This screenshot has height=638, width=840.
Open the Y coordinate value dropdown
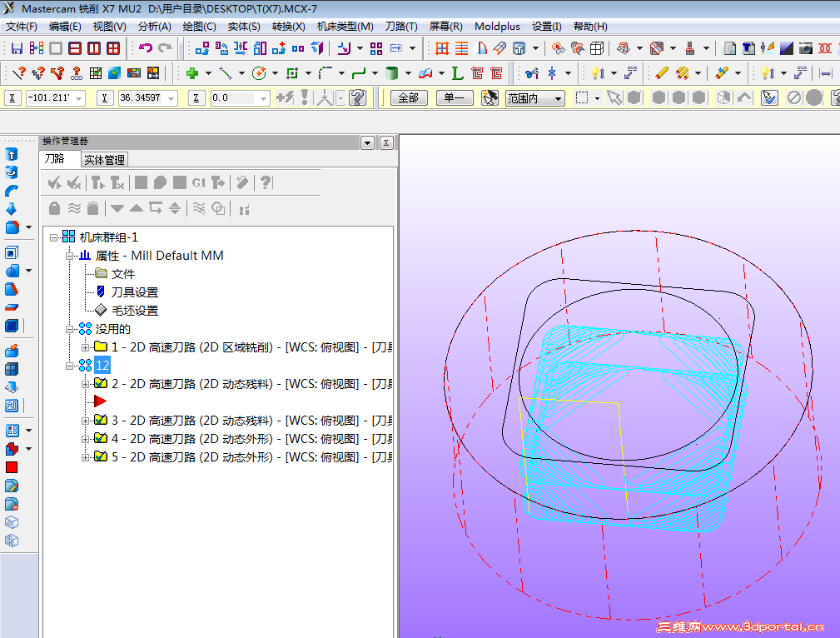click(171, 98)
